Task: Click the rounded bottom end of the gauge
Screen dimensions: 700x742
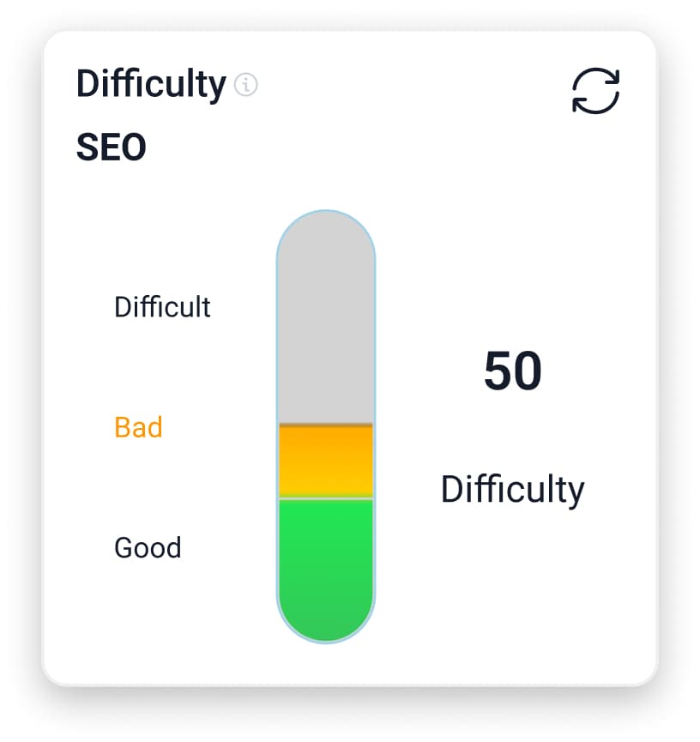Action: click(326, 624)
